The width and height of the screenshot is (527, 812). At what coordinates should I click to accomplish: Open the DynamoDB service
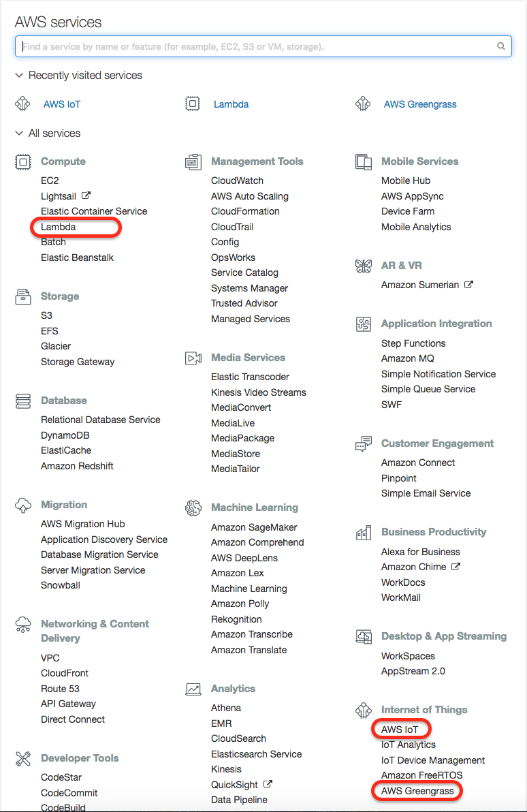pos(65,435)
